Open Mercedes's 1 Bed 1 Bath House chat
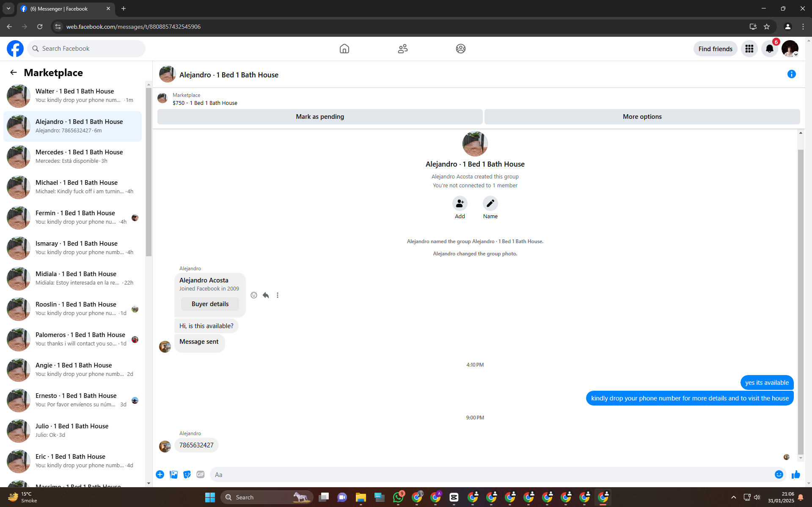This screenshot has height=507, width=812. point(72,157)
